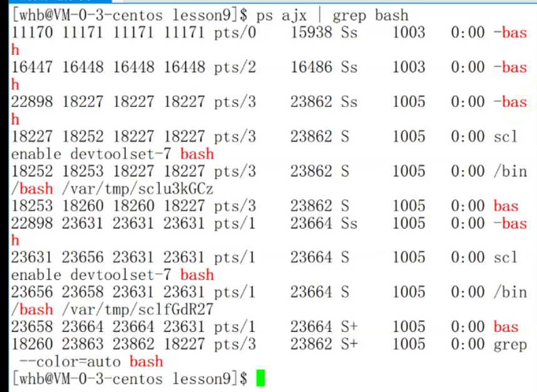537x392 pixels.
Task: Click the 'scl' command in the PID 18252 row
Action: click(506, 136)
